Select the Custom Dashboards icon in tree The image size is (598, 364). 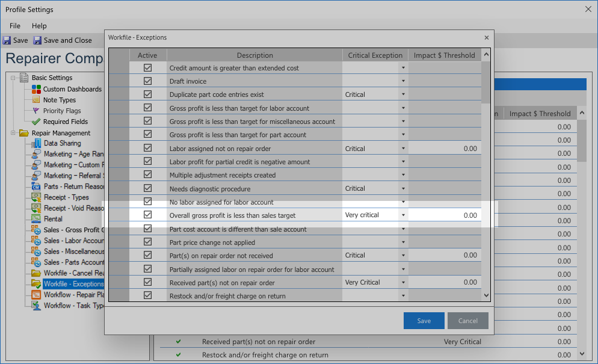coord(36,89)
